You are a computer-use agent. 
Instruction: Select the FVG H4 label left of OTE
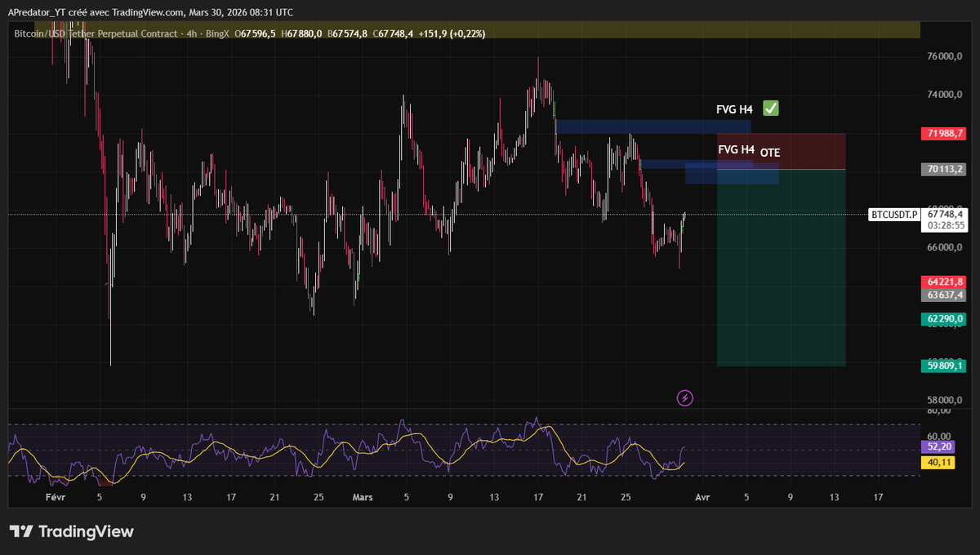[736, 149]
